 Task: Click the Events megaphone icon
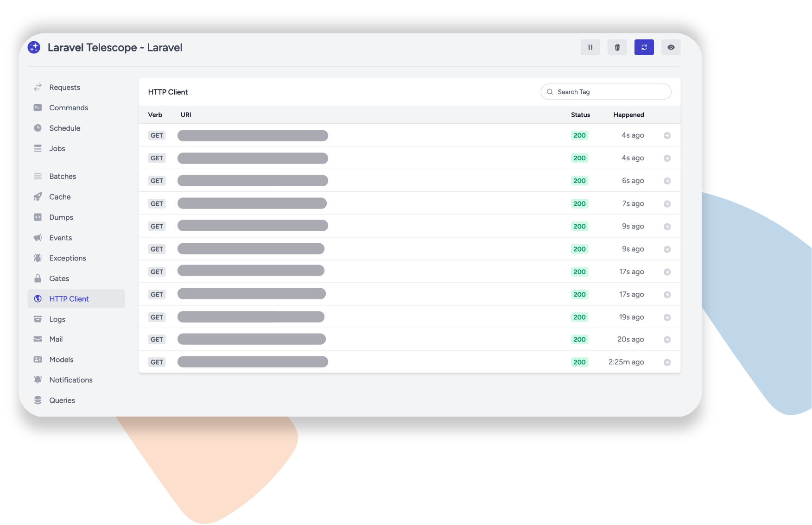tap(38, 237)
